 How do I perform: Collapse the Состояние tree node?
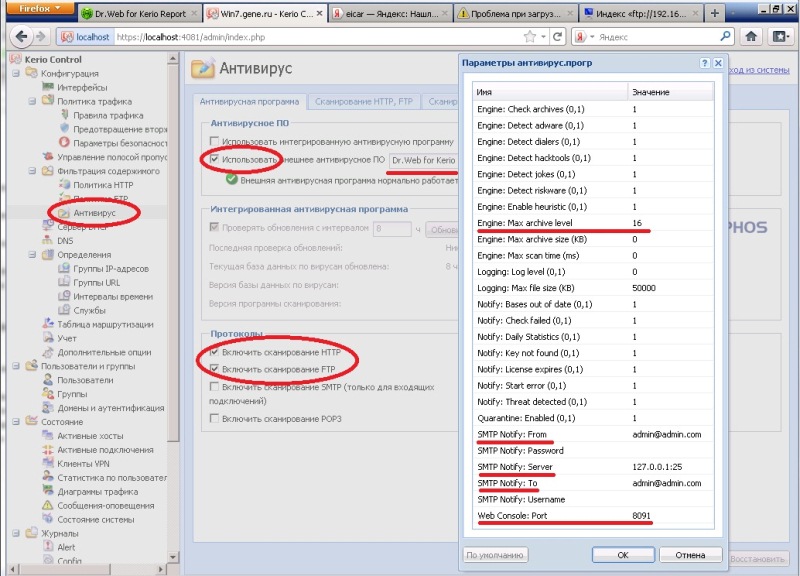[x=16, y=422]
